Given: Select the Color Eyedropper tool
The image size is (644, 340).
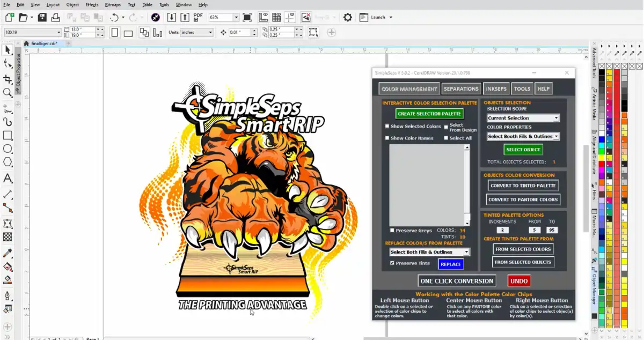Looking at the screenshot, I should pos(8,253).
